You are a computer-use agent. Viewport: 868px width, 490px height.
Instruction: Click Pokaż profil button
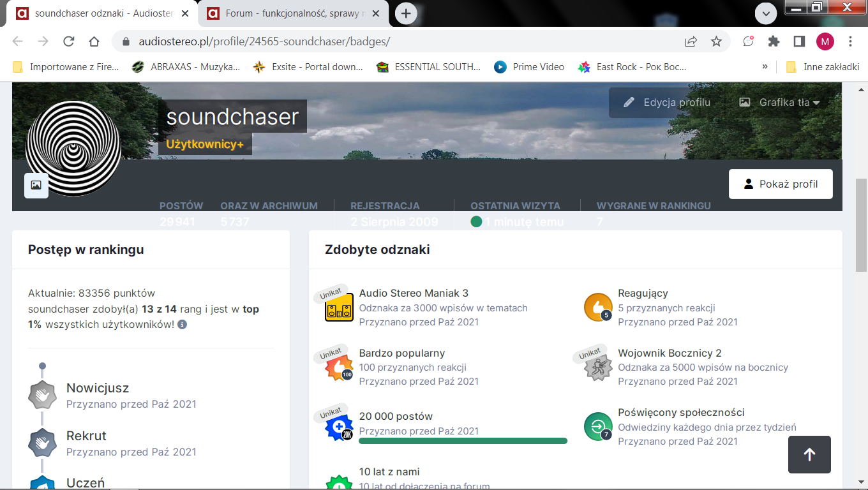781,184
